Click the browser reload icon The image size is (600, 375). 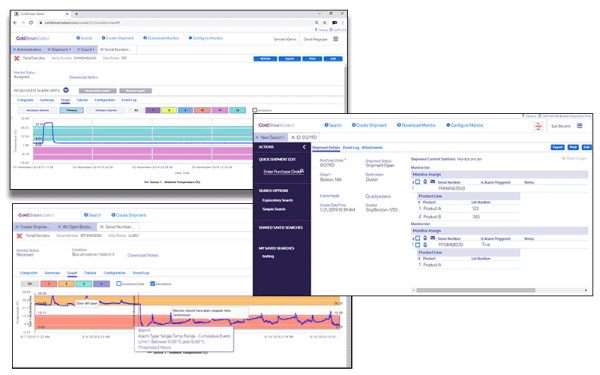(31, 23)
